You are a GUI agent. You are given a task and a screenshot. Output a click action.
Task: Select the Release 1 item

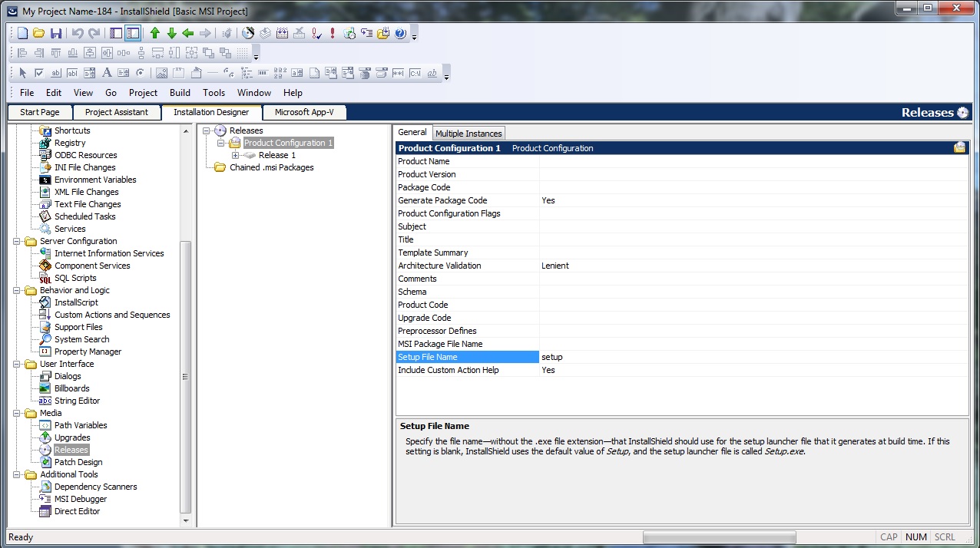point(277,155)
